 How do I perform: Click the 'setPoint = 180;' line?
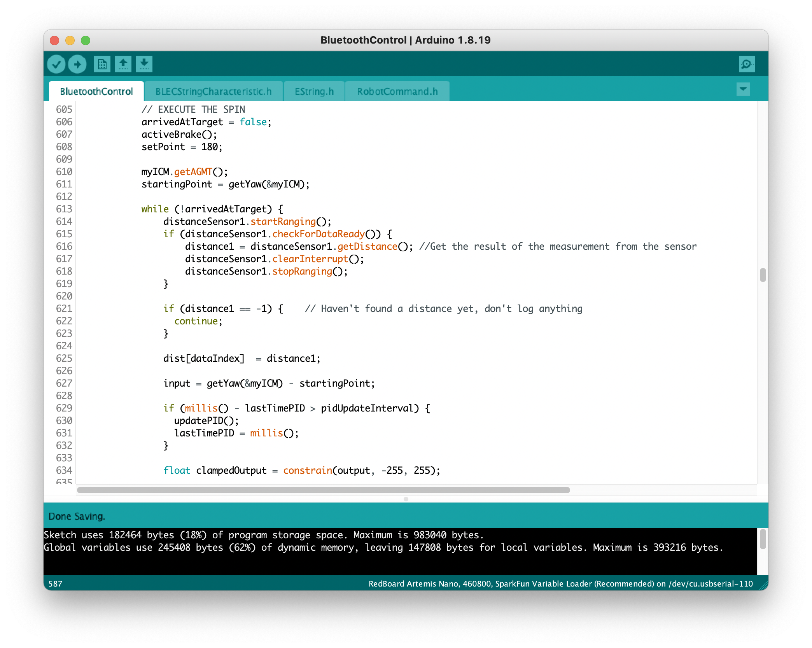(182, 147)
